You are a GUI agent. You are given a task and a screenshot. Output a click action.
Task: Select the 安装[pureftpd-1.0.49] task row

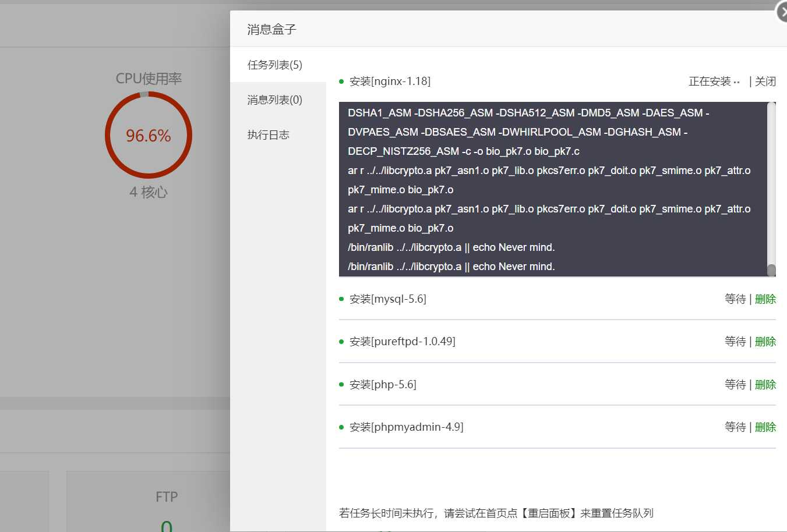557,342
